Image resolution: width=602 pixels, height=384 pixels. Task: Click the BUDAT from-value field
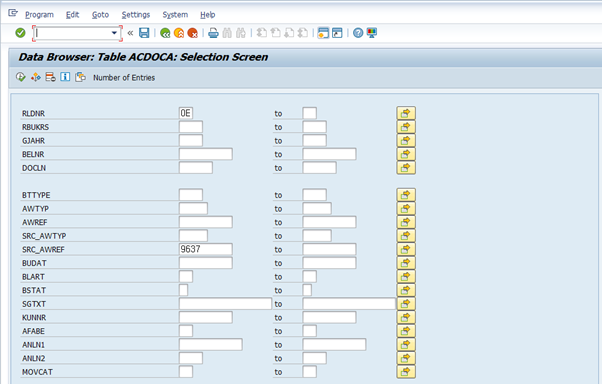[206, 263]
